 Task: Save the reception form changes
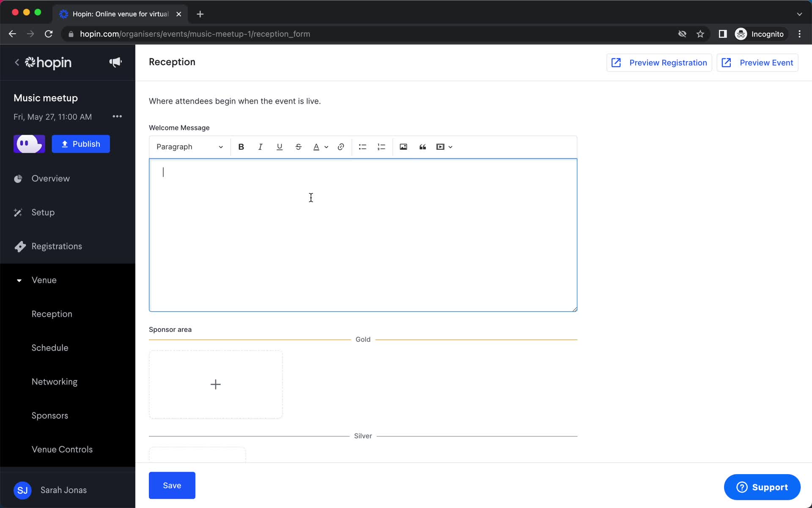(172, 485)
